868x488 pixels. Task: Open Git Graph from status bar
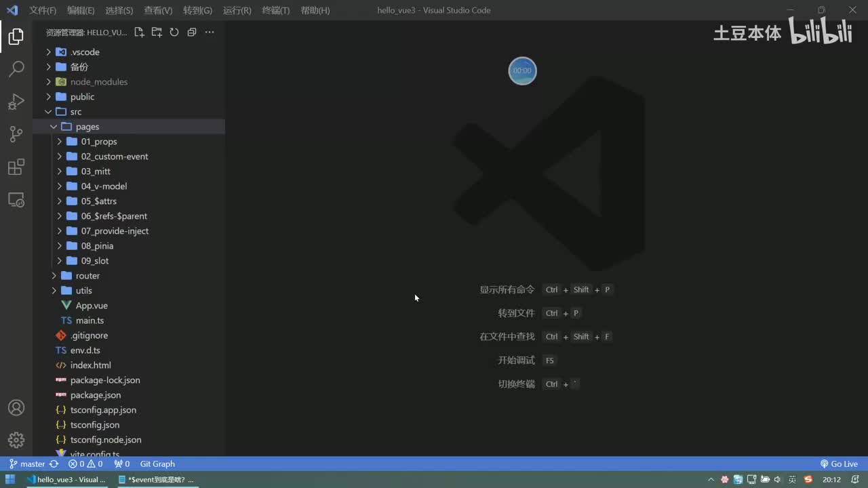(157, 464)
